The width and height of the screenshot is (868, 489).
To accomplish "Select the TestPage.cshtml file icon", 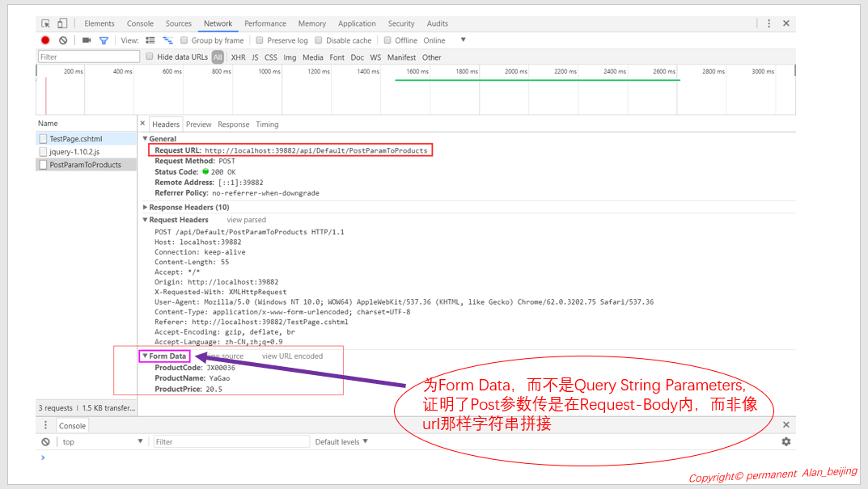I will coord(43,139).
